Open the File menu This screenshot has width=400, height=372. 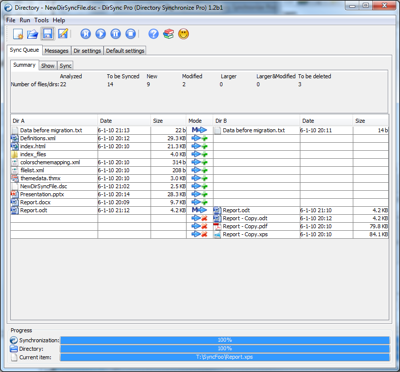click(x=11, y=20)
